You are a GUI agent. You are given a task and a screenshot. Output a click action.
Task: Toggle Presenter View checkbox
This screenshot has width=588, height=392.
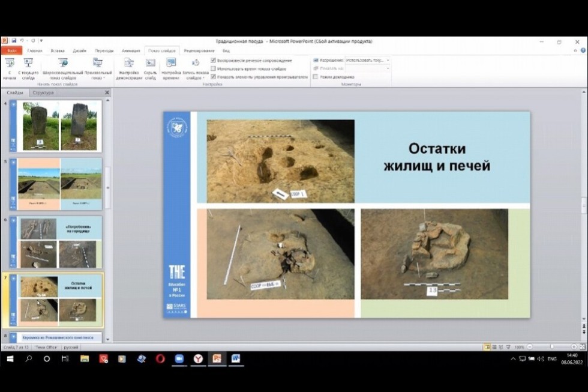(x=316, y=77)
